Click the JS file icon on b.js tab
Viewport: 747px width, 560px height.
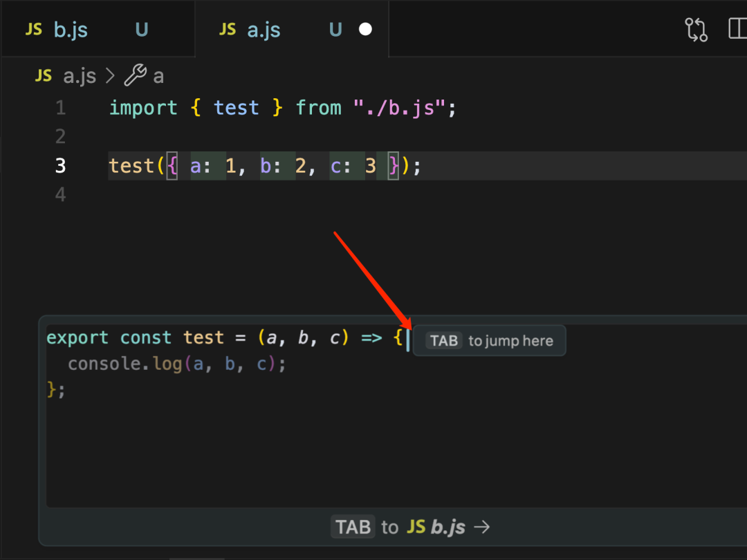(34, 30)
